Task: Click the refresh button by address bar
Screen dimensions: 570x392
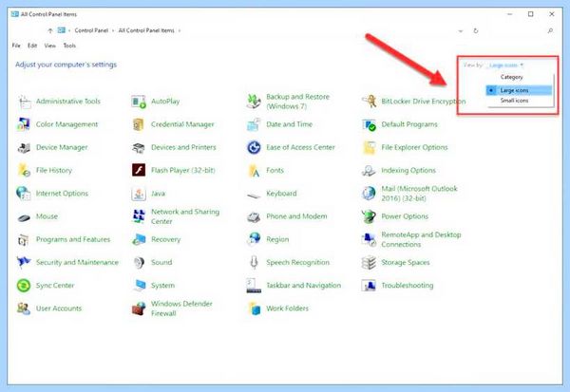Action: pos(476,31)
